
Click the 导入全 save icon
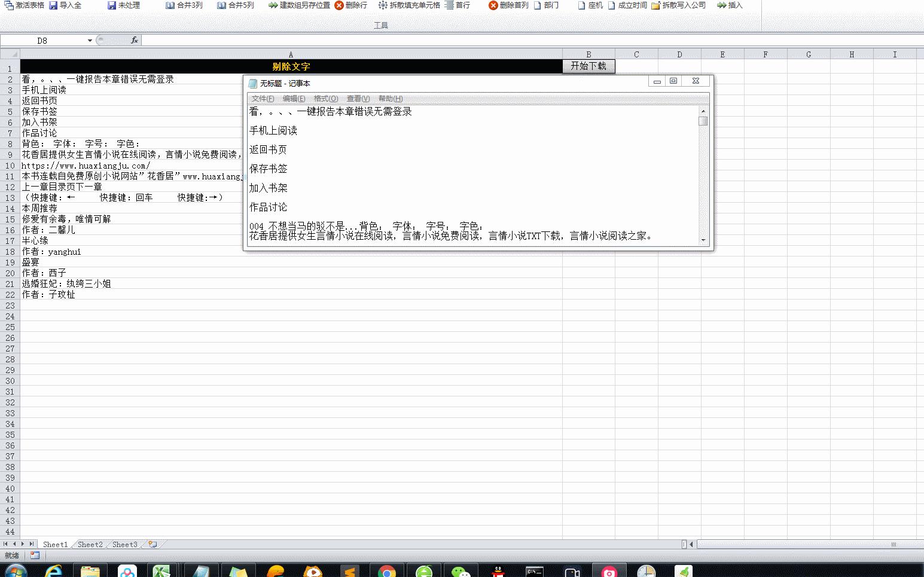click(x=53, y=5)
